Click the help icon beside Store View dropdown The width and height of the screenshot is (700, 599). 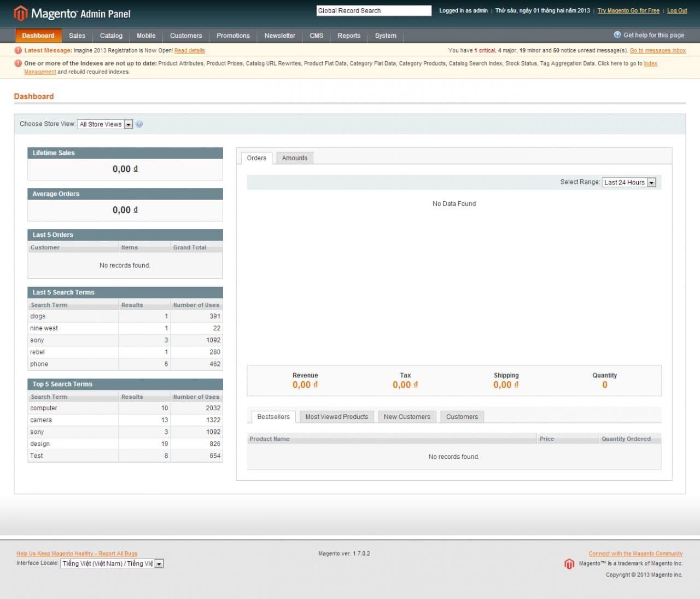pos(139,124)
